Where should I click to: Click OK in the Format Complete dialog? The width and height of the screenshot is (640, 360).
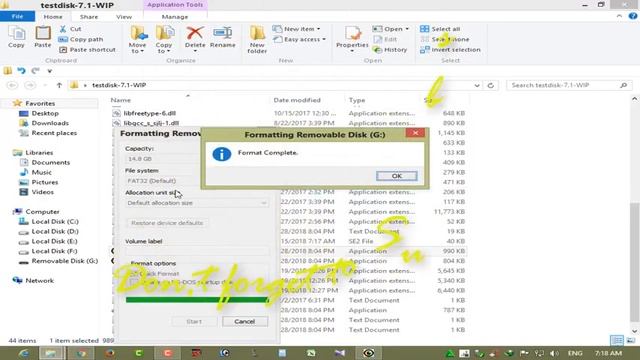click(x=397, y=176)
